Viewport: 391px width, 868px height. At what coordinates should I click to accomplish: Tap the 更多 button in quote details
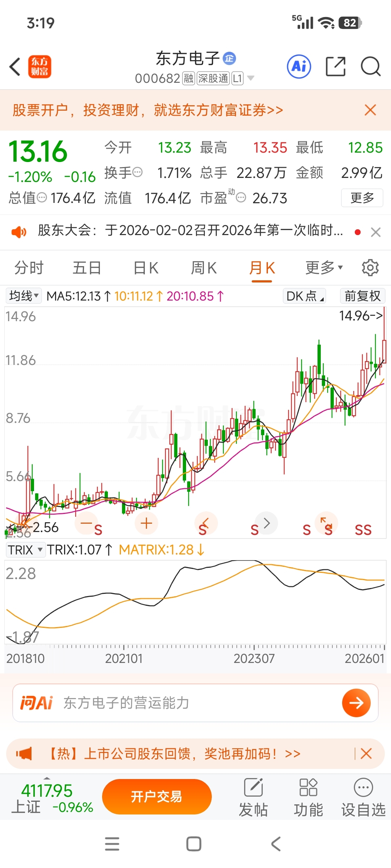(362, 198)
